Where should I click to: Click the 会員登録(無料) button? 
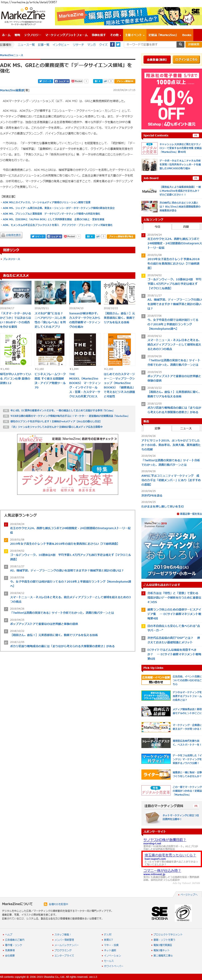156,60
